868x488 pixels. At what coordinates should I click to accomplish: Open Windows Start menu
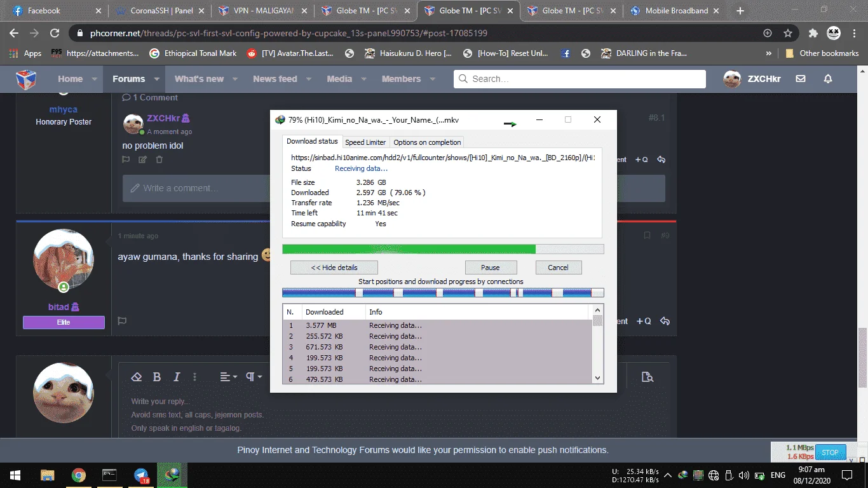pyautogui.click(x=15, y=475)
